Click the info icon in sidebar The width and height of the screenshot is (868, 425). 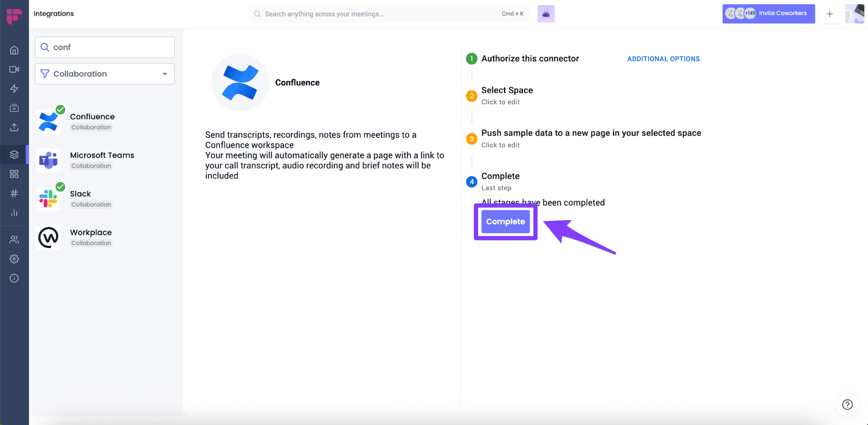[x=14, y=279]
